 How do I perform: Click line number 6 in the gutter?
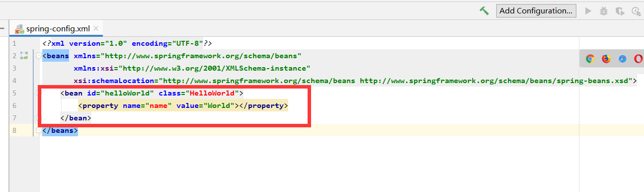(x=14, y=105)
